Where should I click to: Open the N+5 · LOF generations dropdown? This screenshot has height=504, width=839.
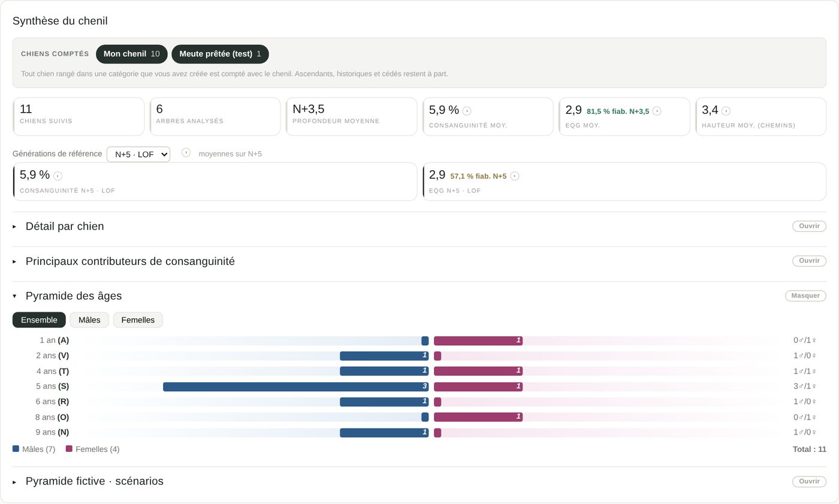pos(138,154)
